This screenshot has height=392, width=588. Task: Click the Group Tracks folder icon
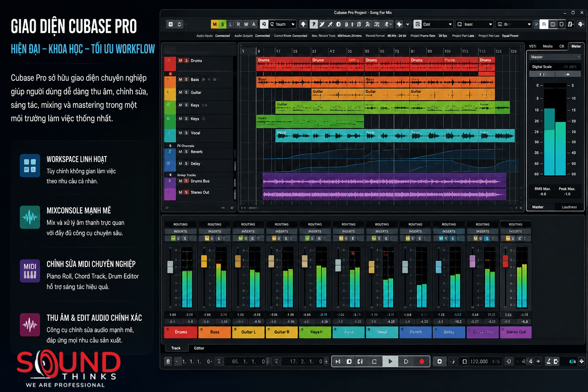click(x=170, y=175)
